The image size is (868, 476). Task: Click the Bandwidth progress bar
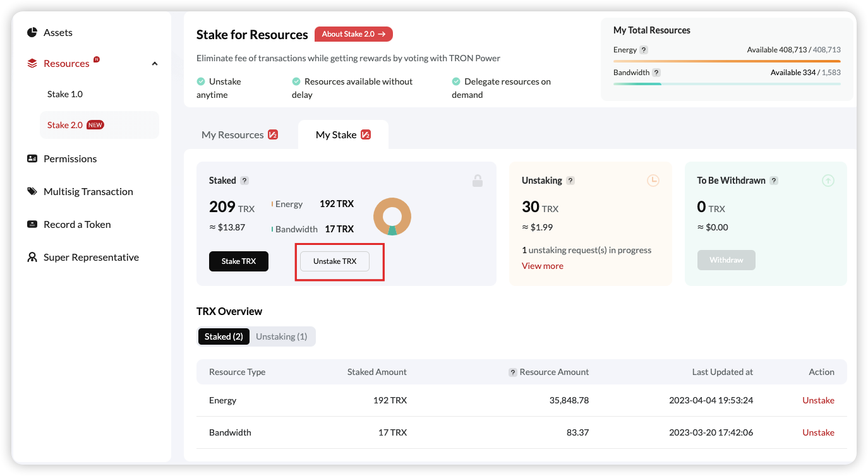(x=727, y=84)
